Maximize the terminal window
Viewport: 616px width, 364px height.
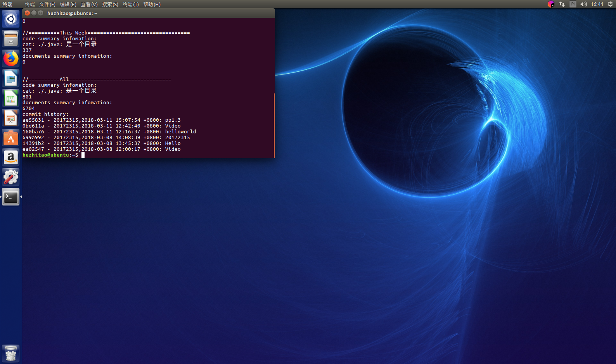[x=41, y=13]
